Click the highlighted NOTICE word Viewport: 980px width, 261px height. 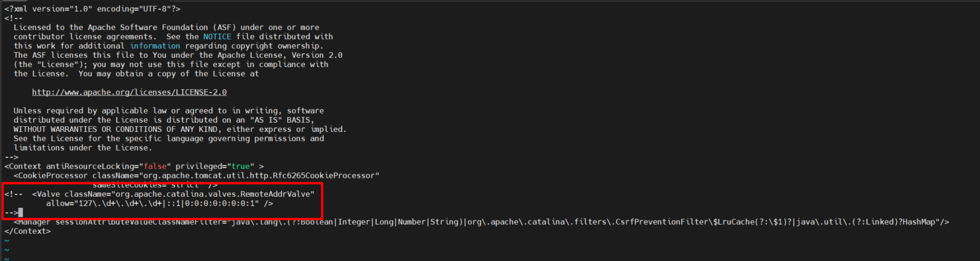point(217,36)
